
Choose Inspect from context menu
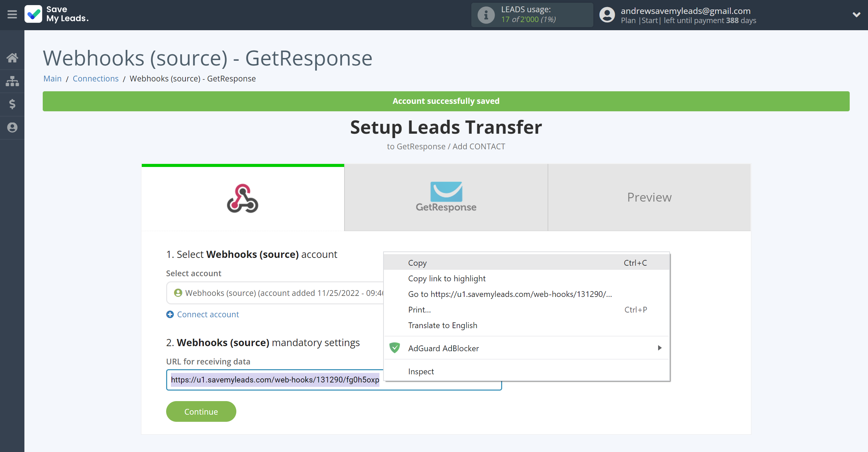point(527,371)
